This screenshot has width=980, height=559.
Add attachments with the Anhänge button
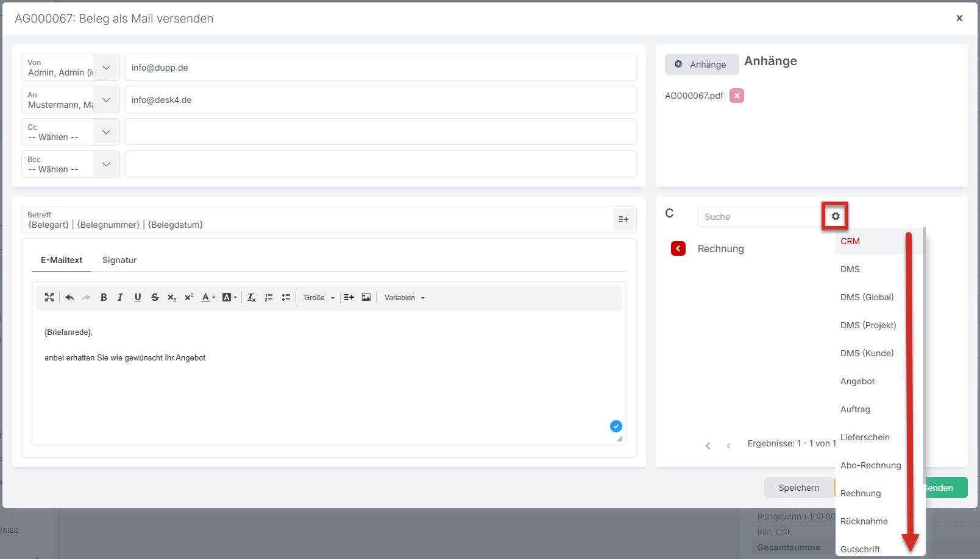pos(701,65)
